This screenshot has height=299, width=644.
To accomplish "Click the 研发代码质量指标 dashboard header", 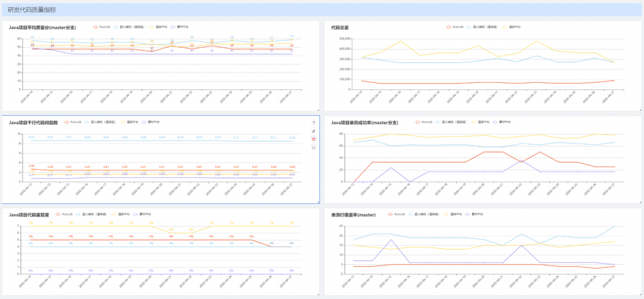I will 322,10.
